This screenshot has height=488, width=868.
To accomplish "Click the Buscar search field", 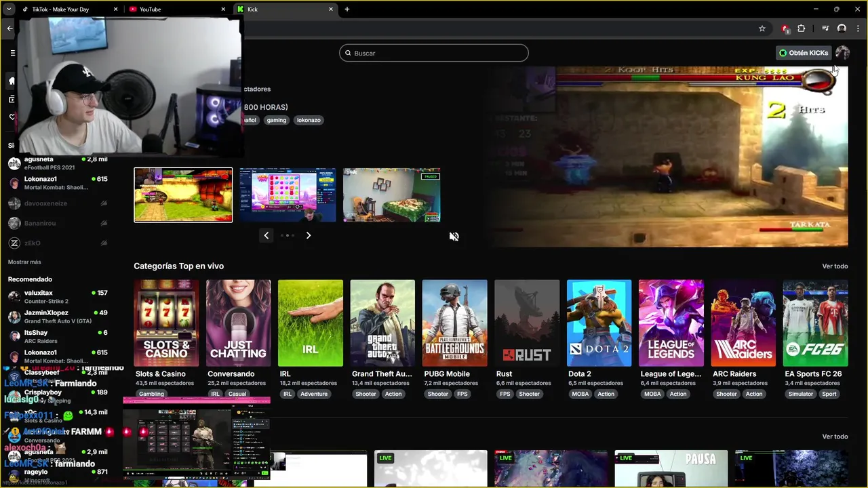I will click(x=434, y=53).
